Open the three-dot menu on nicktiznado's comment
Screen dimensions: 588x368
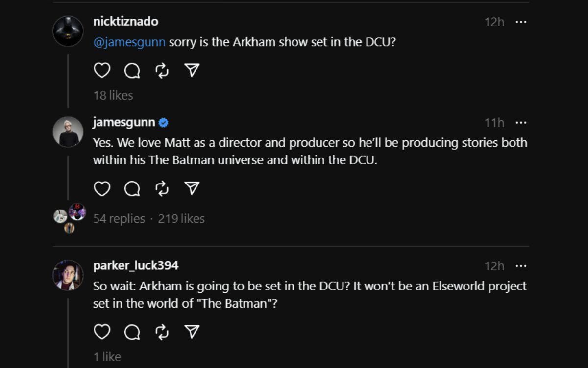point(522,22)
